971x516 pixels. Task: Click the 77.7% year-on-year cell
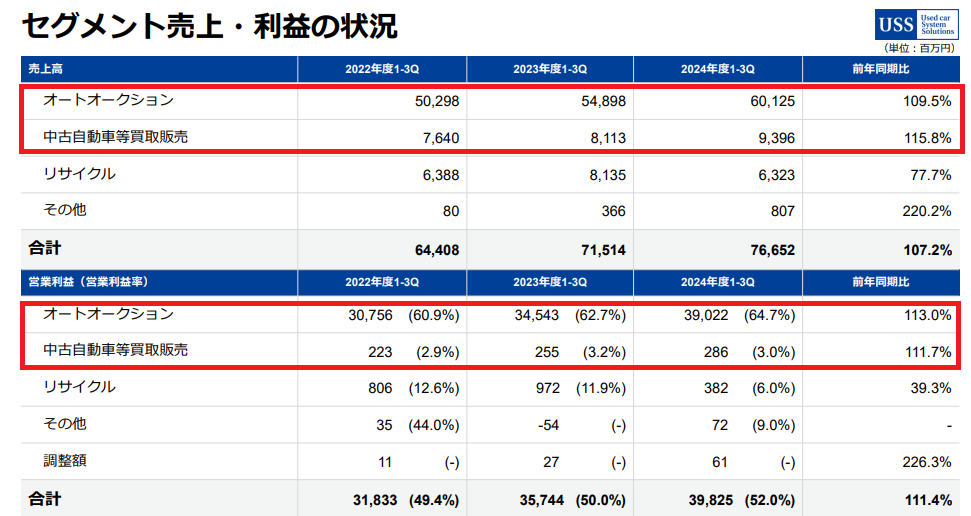pyautogui.click(x=931, y=175)
